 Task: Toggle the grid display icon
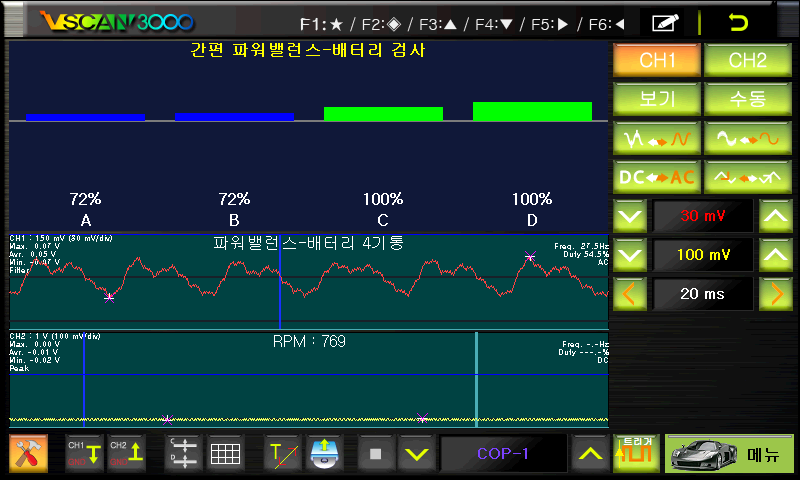click(x=225, y=454)
